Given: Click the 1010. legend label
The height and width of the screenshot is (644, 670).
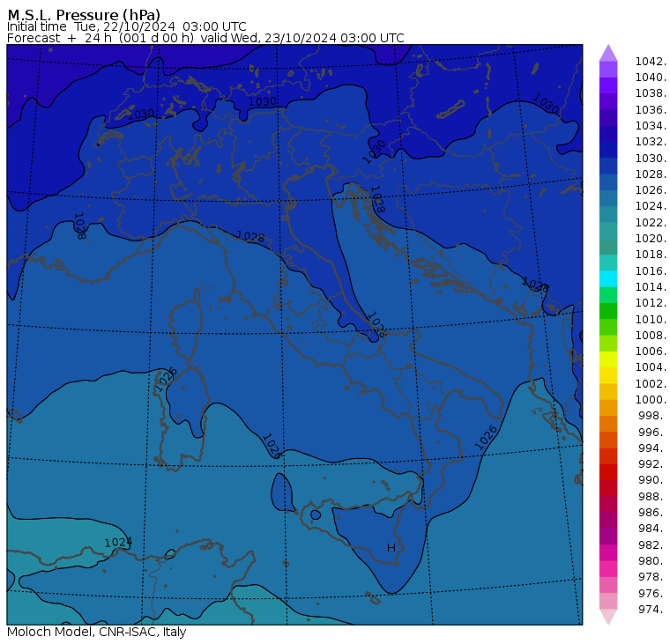Looking at the screenshot, I should (x=651, y=319).
